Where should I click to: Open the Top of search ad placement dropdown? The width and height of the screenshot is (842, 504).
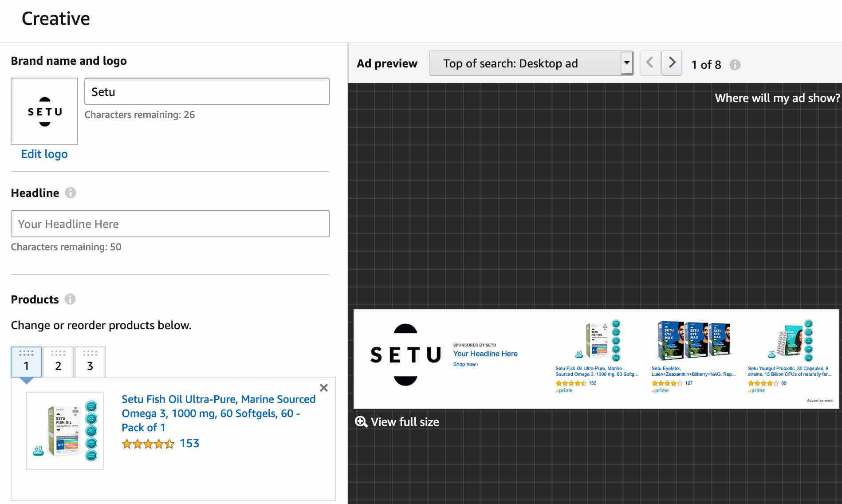point(531,63)
